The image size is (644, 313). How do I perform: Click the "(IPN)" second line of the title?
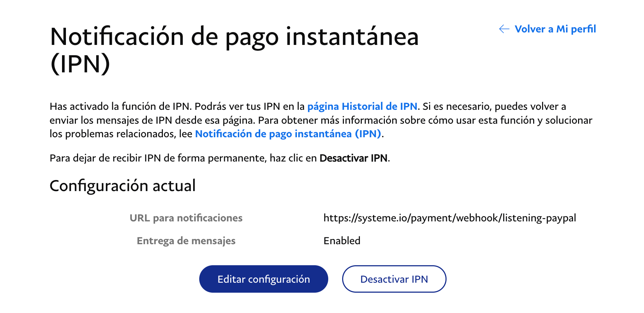[x=80, y=64]
